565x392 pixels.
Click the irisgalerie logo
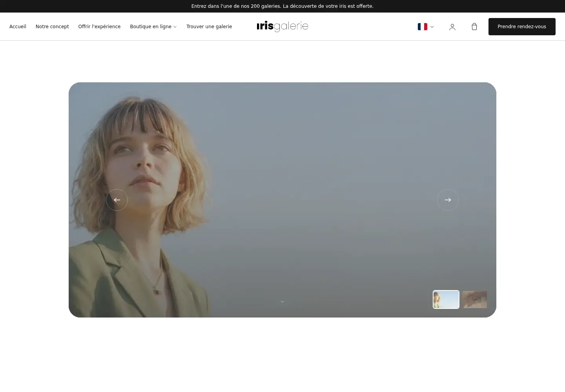(x=282, y=26)
